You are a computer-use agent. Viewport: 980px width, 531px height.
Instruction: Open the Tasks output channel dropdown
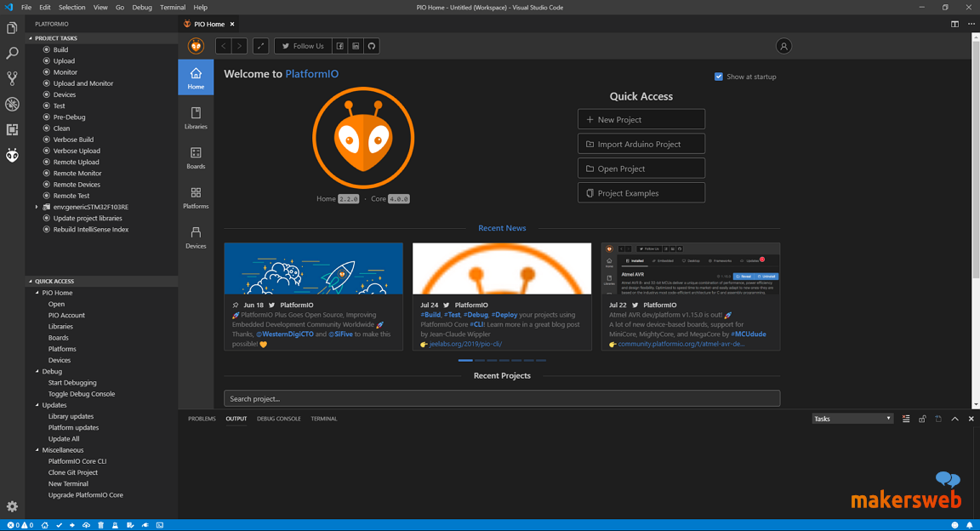[852, 419]
